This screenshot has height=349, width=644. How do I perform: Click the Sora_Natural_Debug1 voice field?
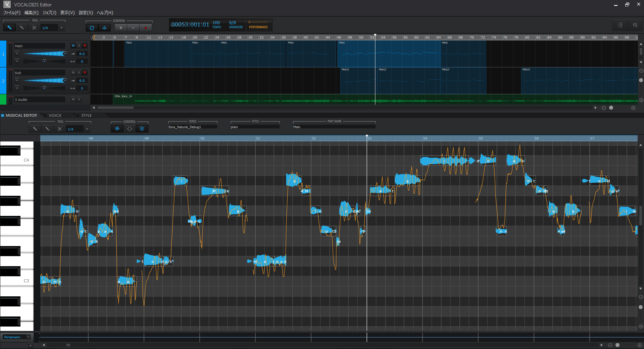[x=193, y=127]
